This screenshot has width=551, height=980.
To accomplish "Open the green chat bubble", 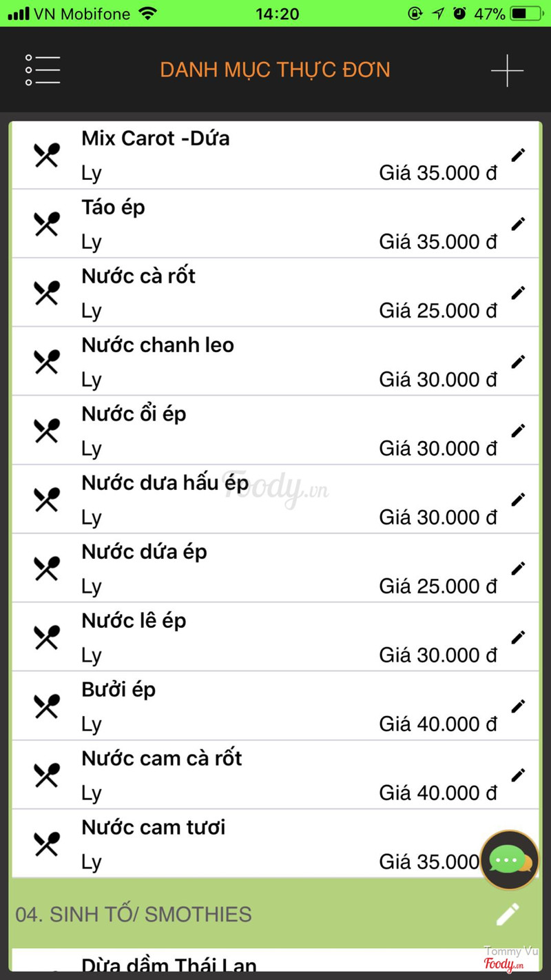I will (x=509, y=860).
